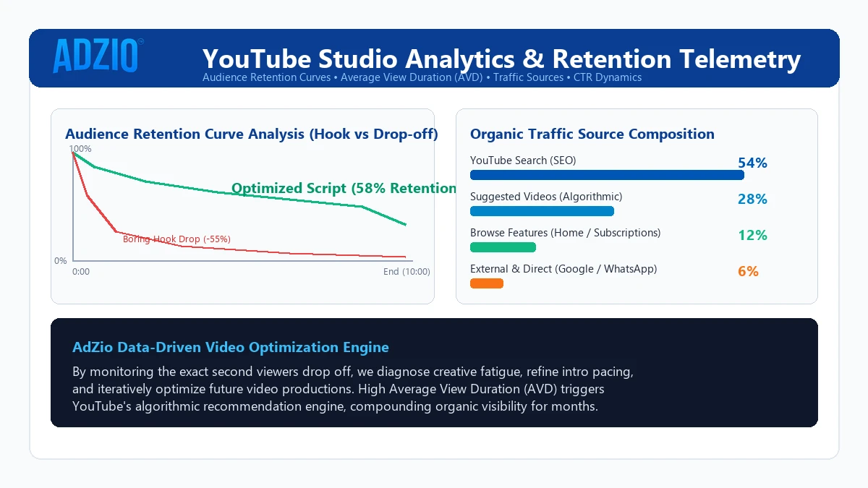Click the Suggested Videos (Algorithmic) label
The image size is (868, 488).
[546, 197]
